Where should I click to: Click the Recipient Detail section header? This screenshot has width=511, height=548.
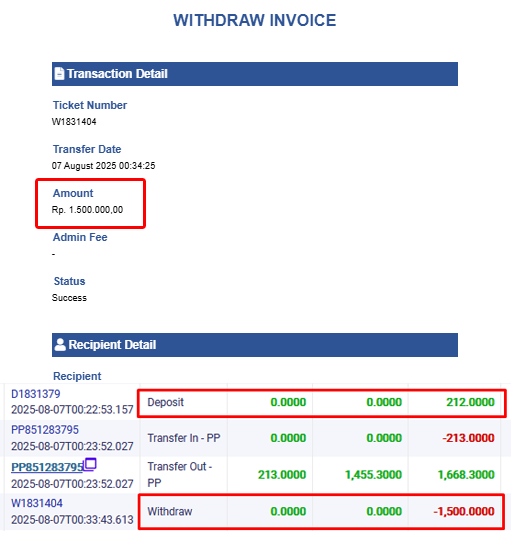pyautogui.click(x=255, y=345)
